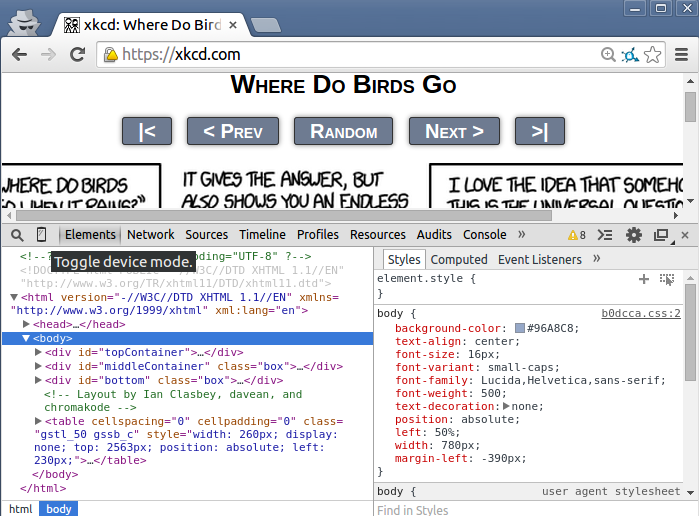
Task: Click the new style rule plus icon
Action: coord(644,279)
